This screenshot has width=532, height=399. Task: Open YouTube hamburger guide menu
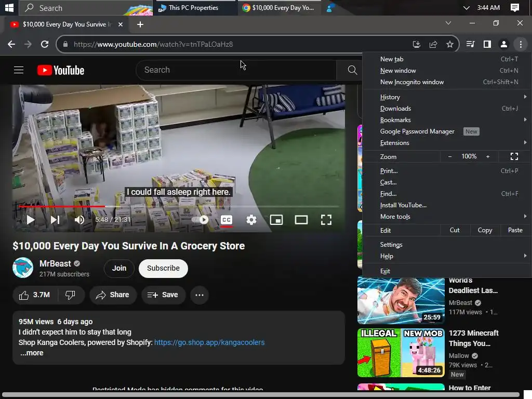(19, 70)
